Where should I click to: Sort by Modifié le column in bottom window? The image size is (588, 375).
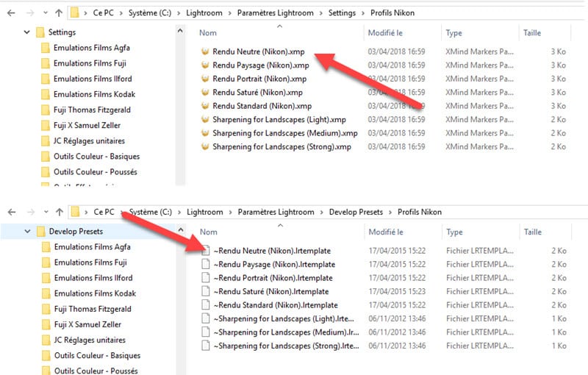click(386, 232)
